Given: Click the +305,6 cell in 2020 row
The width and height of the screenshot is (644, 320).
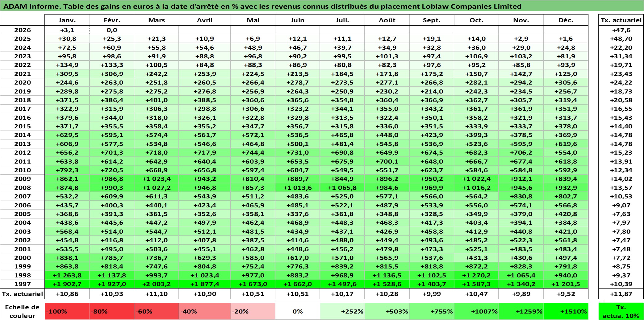Looking at the screenshot, I should pyautogui.click(x=566, y=82).
